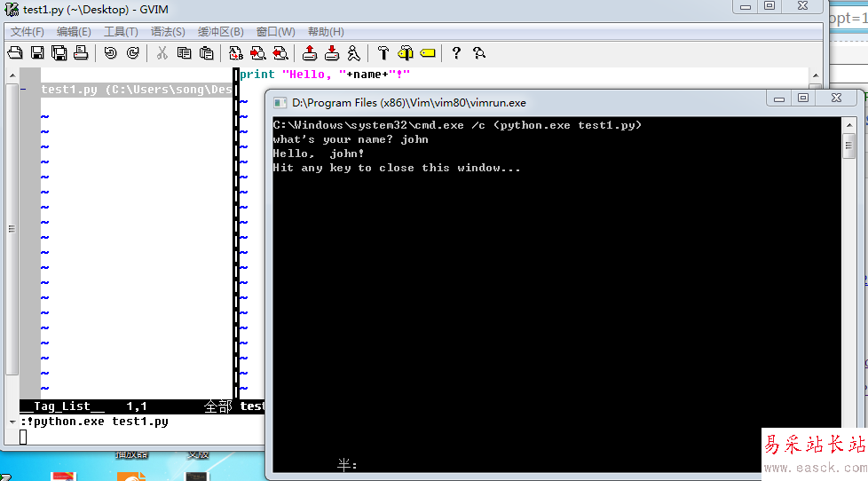
Task: Click the Help question mark icon
Action: point(456,53)
